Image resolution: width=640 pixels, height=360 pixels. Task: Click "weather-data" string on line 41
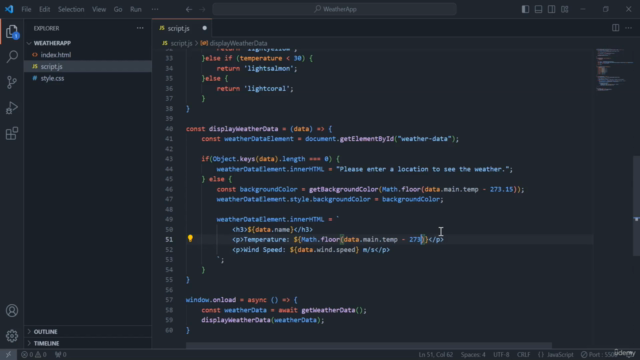point(424,139)
